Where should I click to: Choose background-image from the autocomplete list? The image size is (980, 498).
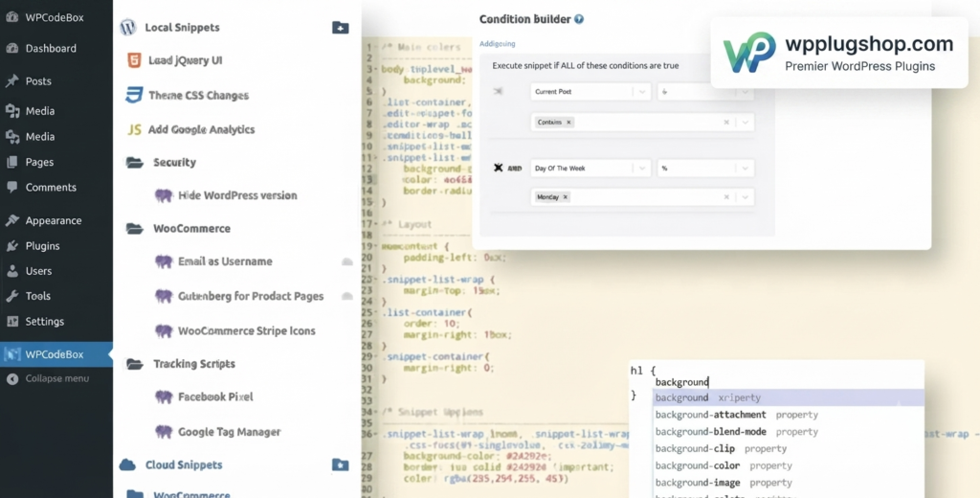[789, 483]
